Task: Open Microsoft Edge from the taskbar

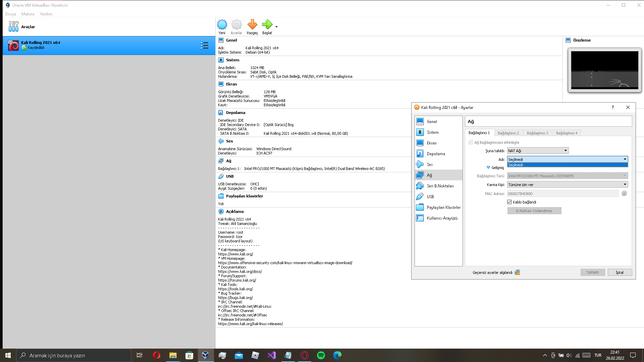Action: coord(337,355)
